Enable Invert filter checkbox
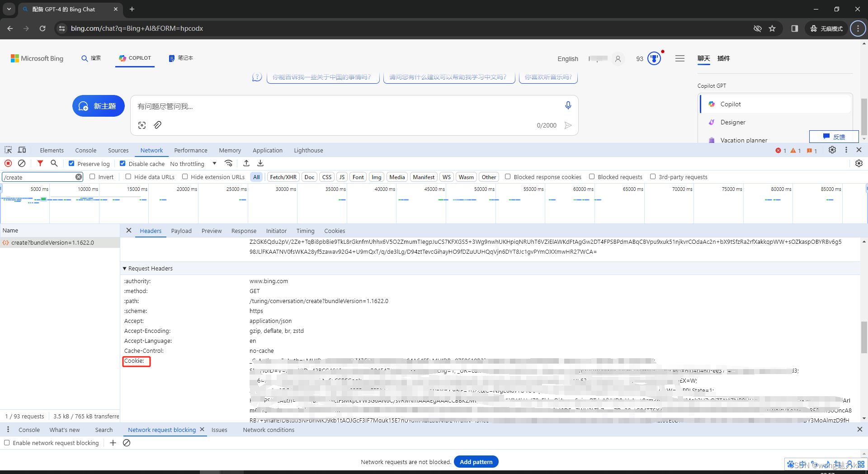The width and height of the screenshot is (868, 474). point(92,176)
